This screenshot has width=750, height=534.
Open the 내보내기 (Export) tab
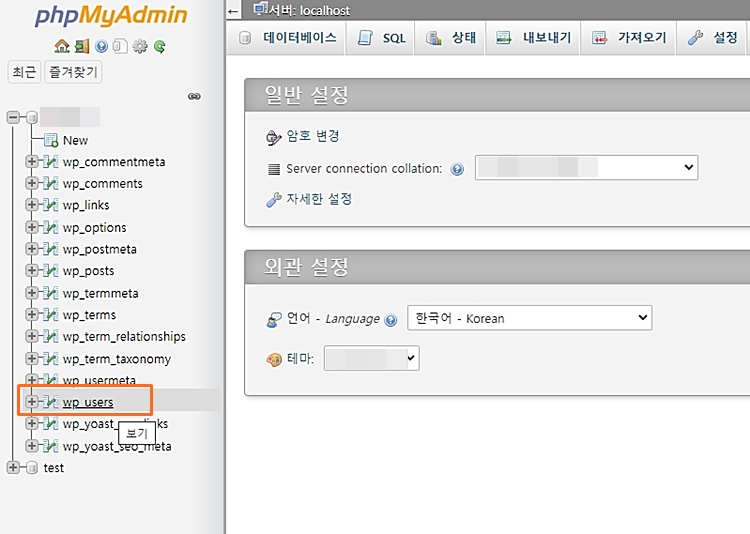click(x=533, y=38)
